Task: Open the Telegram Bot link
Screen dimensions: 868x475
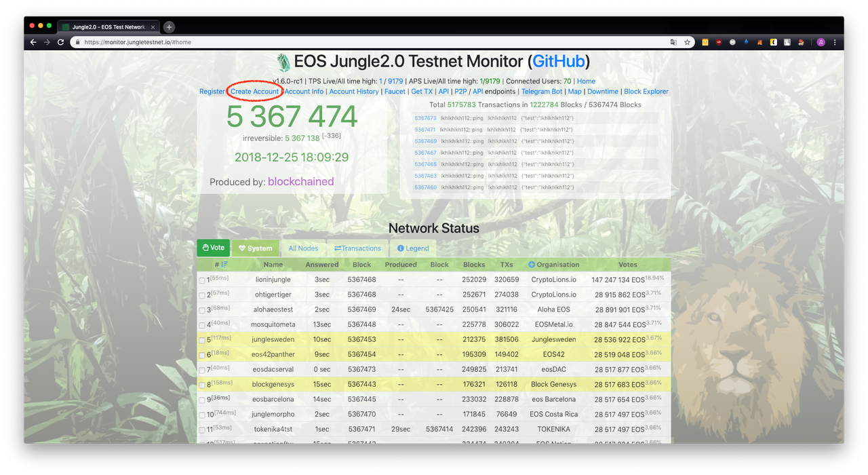Action: tap(542, 92)
